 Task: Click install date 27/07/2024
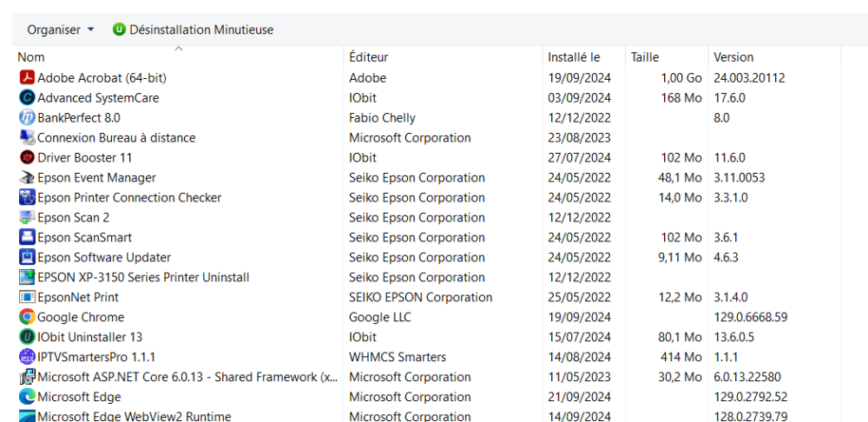click(x=579, y=157)
